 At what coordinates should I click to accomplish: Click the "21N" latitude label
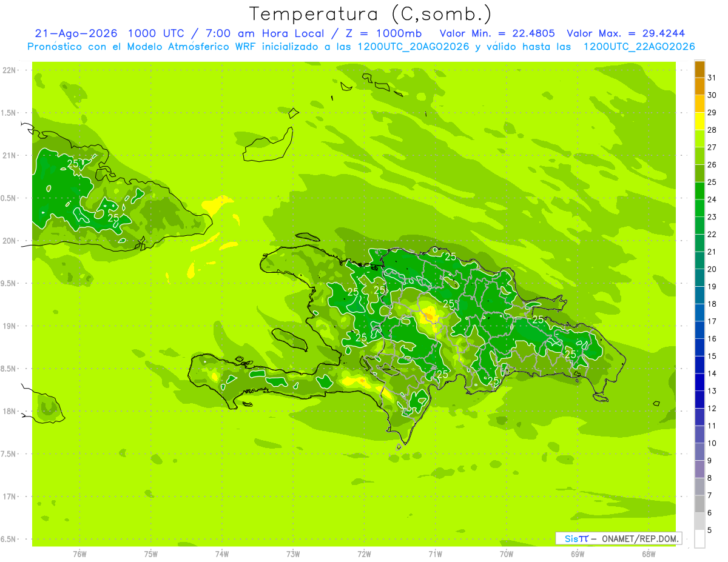tap(10, 155)
